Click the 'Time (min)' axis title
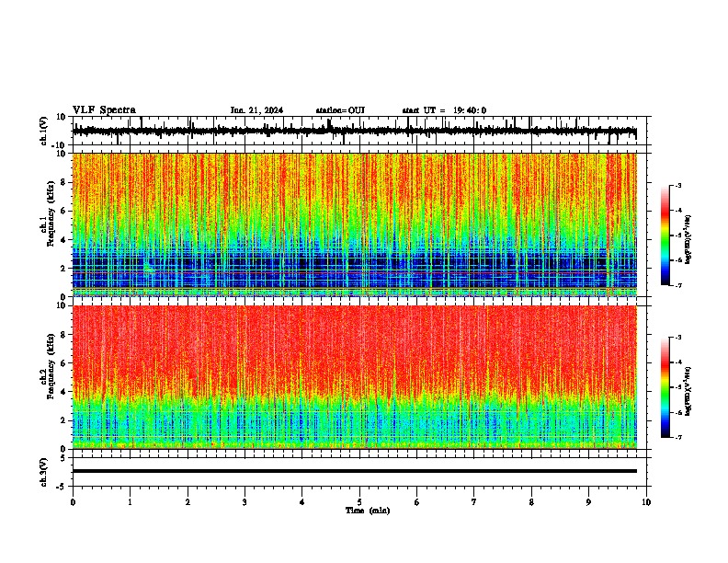 click(x=368, y=511)
